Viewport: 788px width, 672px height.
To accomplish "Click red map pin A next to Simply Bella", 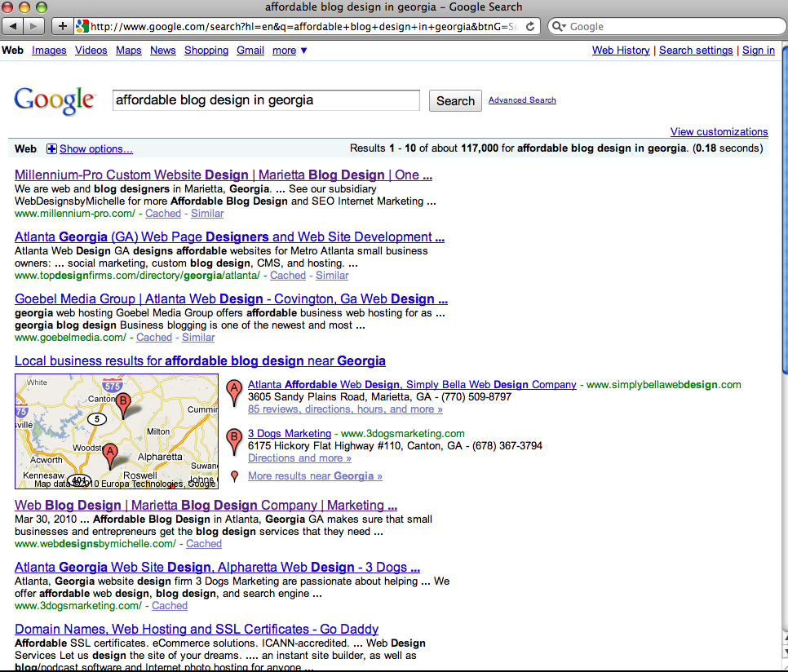I will [x=233, y=393].
